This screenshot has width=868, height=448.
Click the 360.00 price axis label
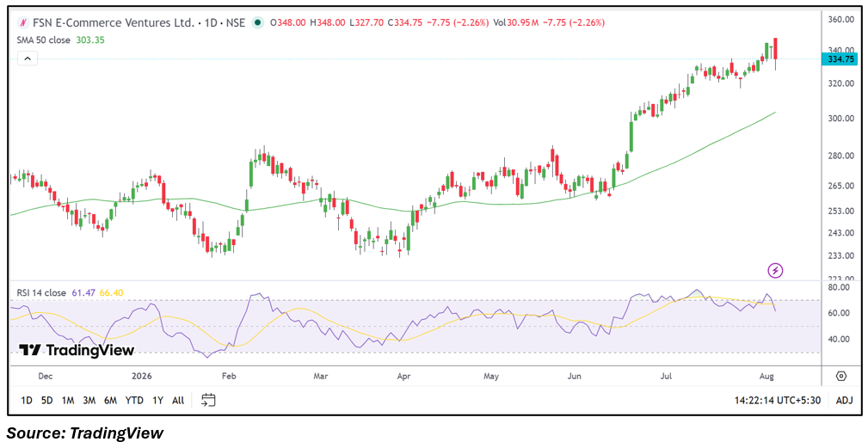[x=841, y=20]
